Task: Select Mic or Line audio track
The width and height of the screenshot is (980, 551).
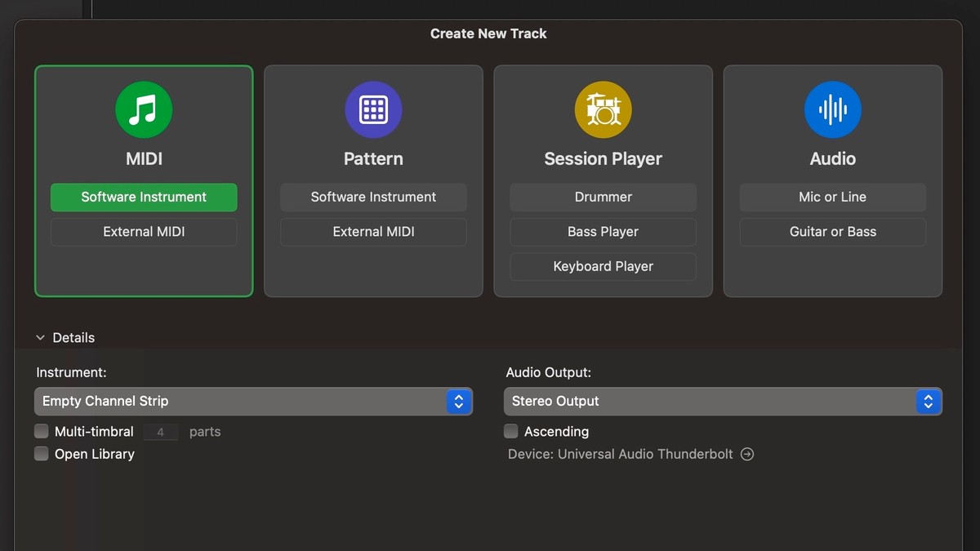Action: [x=832, y=197]
